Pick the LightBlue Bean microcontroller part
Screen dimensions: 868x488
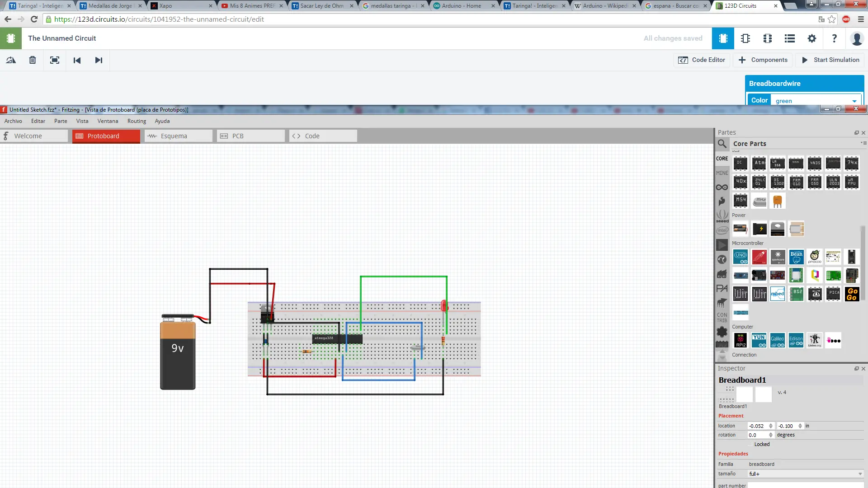796,257
